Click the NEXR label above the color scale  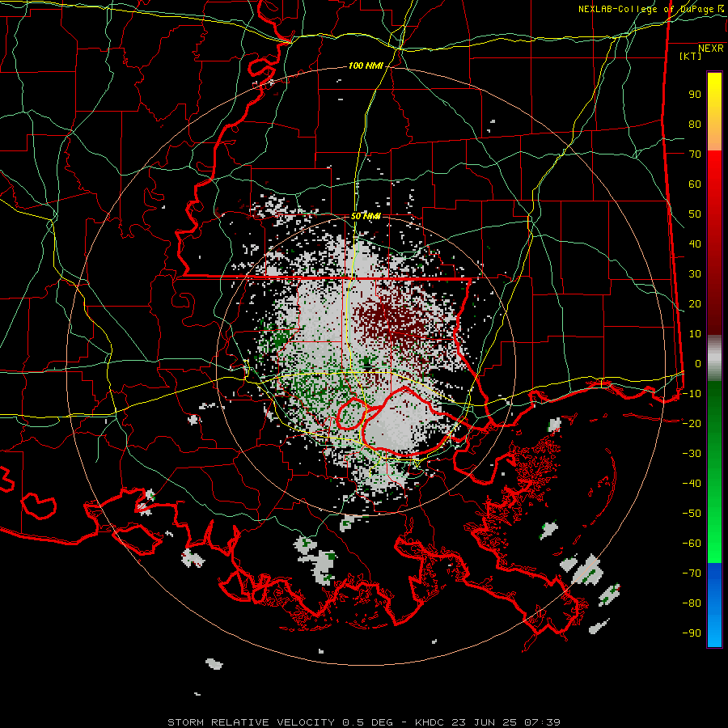(710, 49)
